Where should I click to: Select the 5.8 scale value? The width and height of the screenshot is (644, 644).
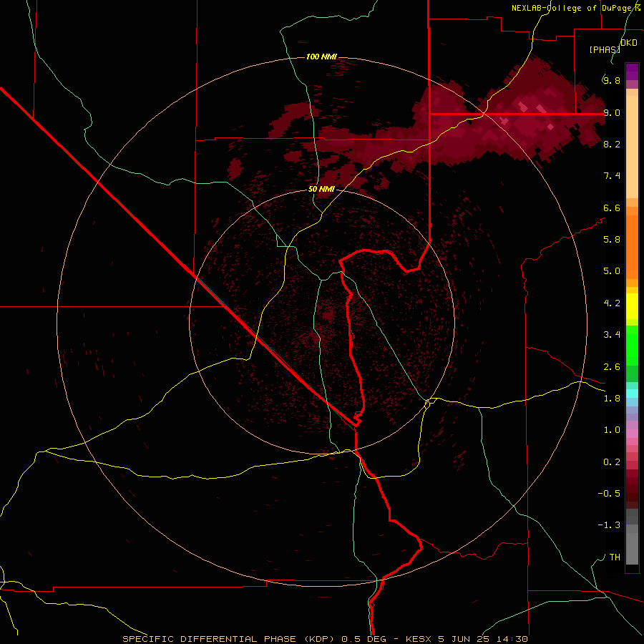[x=612, y=240]
